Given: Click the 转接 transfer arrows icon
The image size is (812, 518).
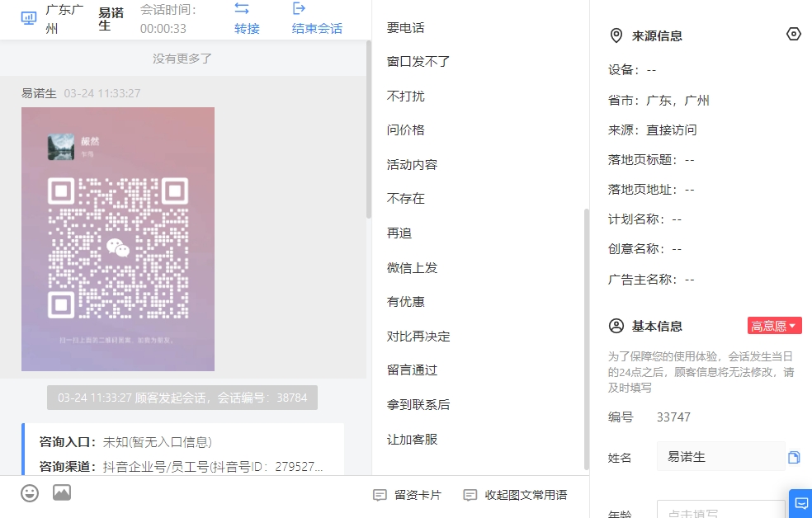Looking at the screenshot, I should click(242, 8).
